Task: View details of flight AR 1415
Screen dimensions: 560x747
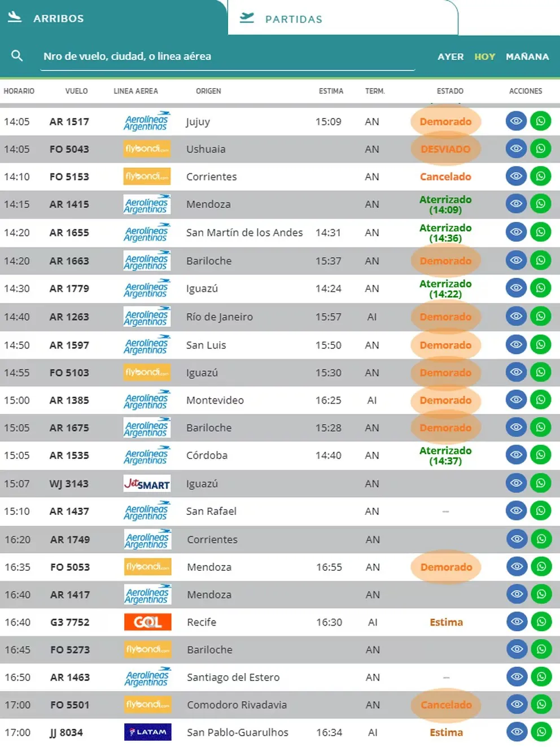Action: point(516,204)
